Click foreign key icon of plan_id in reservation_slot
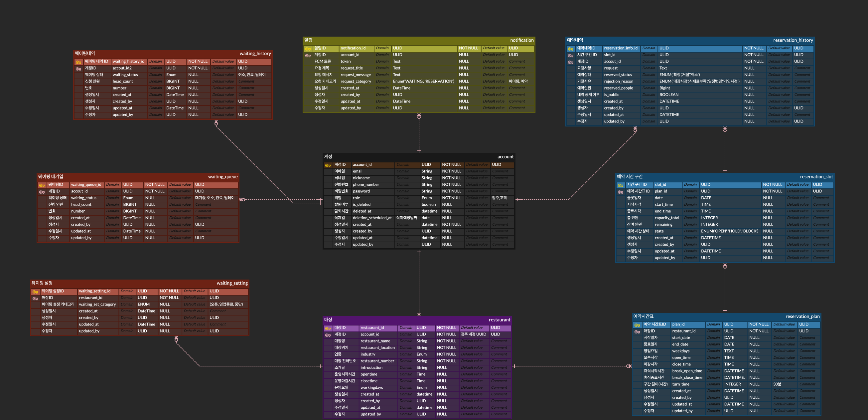 620,192
